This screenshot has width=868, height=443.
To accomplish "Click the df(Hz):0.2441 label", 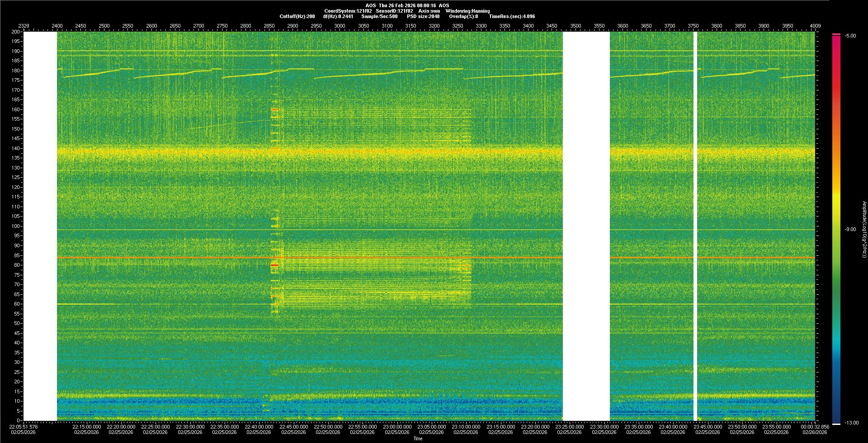I will (x=338, y=16).
